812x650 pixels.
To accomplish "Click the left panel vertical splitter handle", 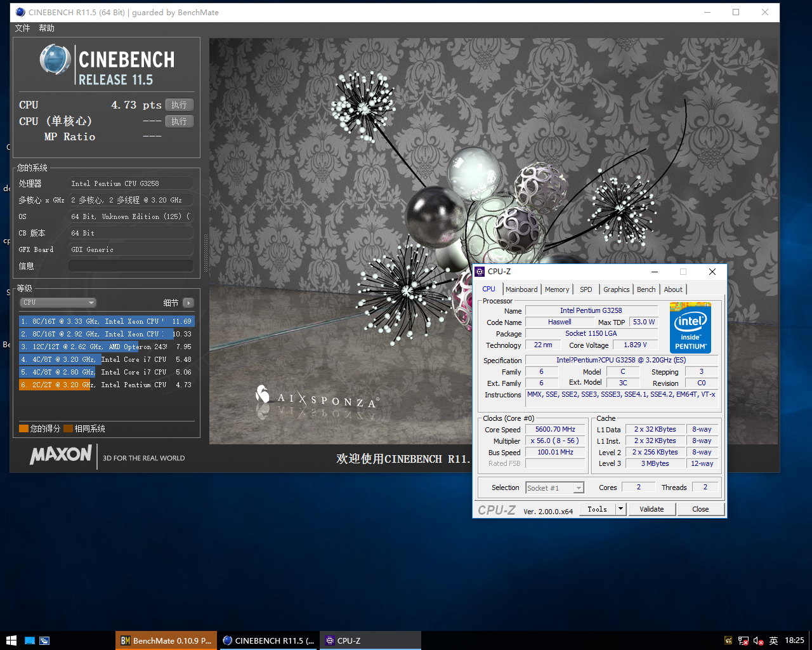I will pyautogui.click(x=205, y=252).
